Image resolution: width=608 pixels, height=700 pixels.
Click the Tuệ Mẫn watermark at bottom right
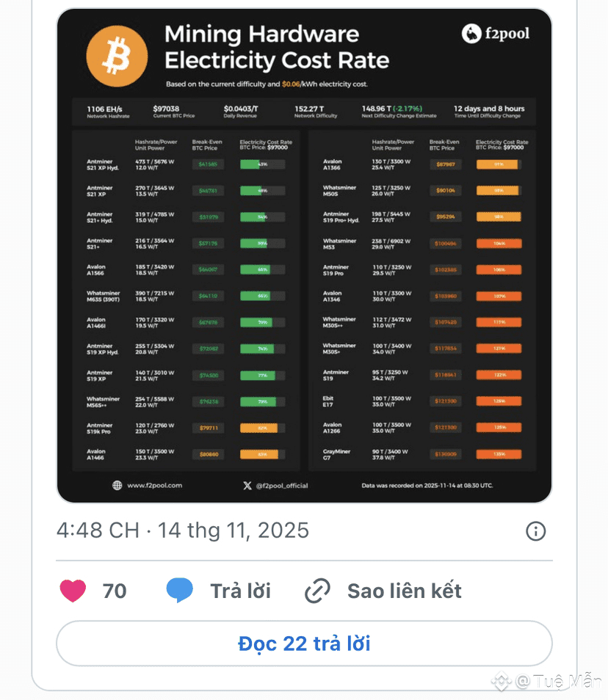557,682
